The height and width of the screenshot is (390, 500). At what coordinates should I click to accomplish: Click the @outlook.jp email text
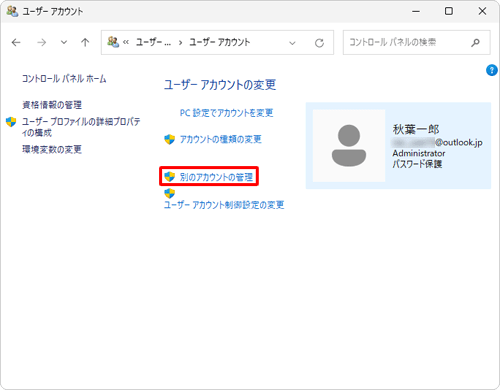point(459,143)
